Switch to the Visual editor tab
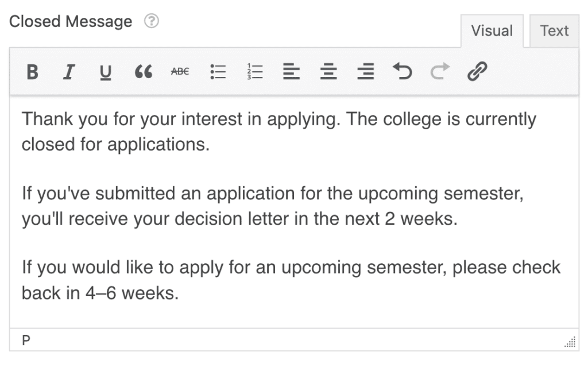 click(492, 30)
